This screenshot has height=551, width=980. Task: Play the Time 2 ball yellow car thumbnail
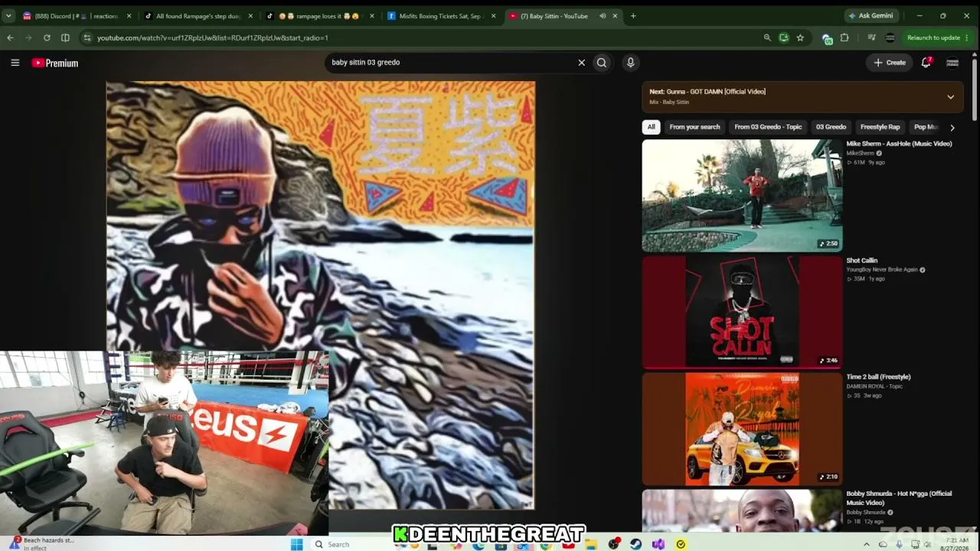(742, 429)
